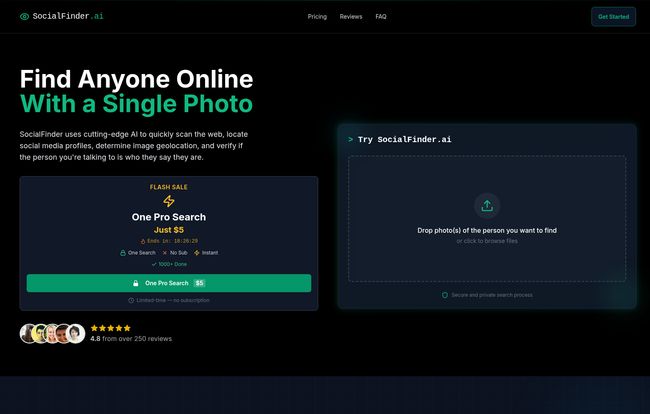Viewport: 650px width, 414px height.
Task: Click the 'One Search' feature label
Action: 142,253
